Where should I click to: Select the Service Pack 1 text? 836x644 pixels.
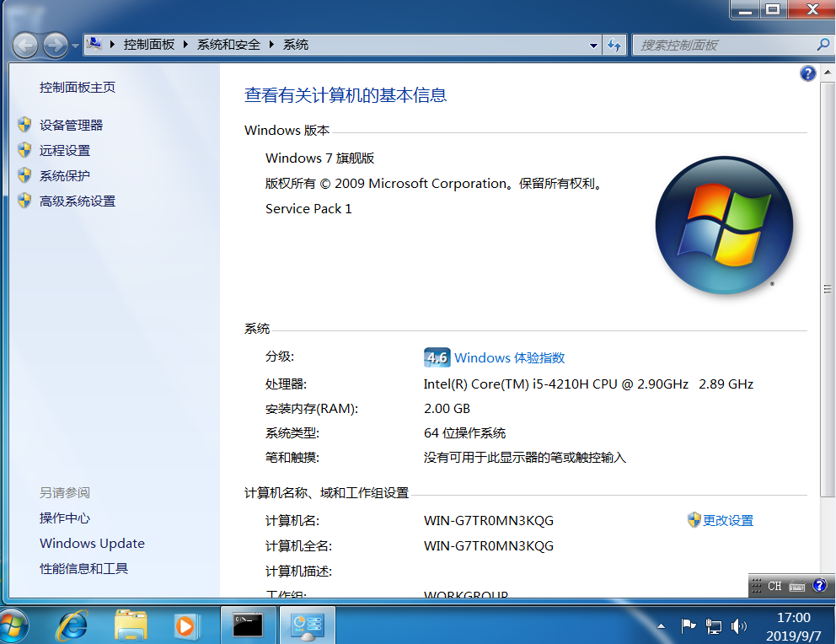coord(308,209)
